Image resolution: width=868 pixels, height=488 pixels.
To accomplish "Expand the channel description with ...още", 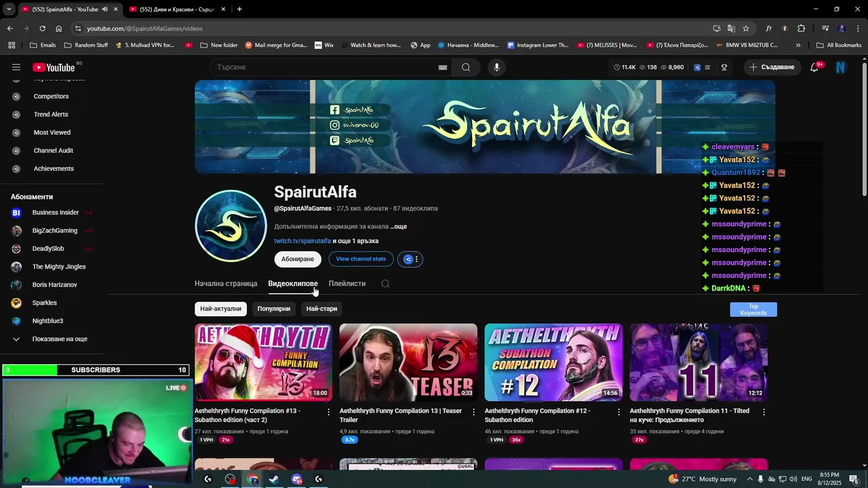I will tap(399, 226).
